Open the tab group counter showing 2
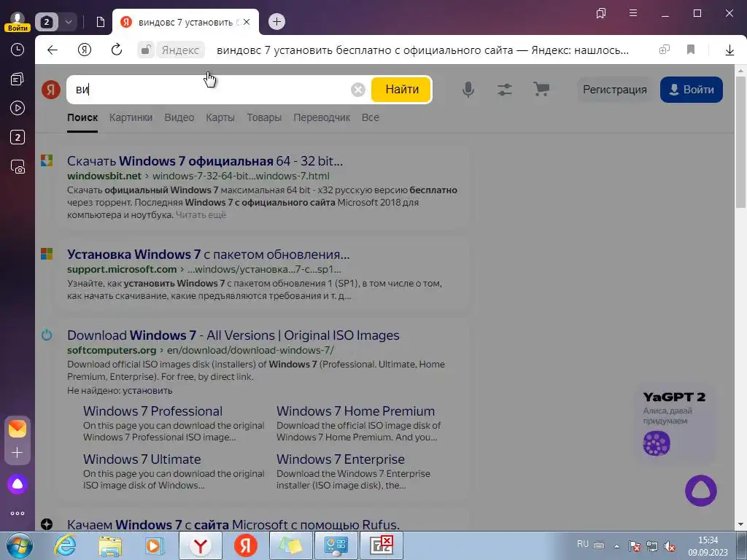The height and width of the screenshot is (560, 747). (47, 22)
